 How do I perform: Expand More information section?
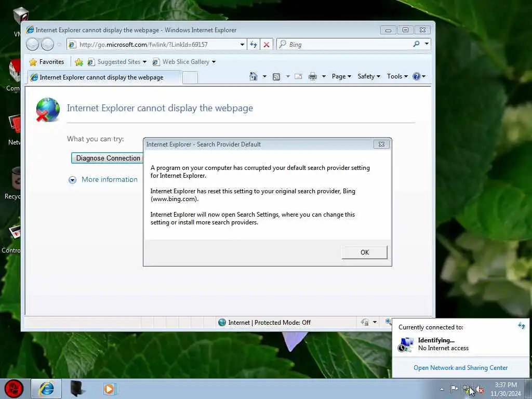(72, 180)
